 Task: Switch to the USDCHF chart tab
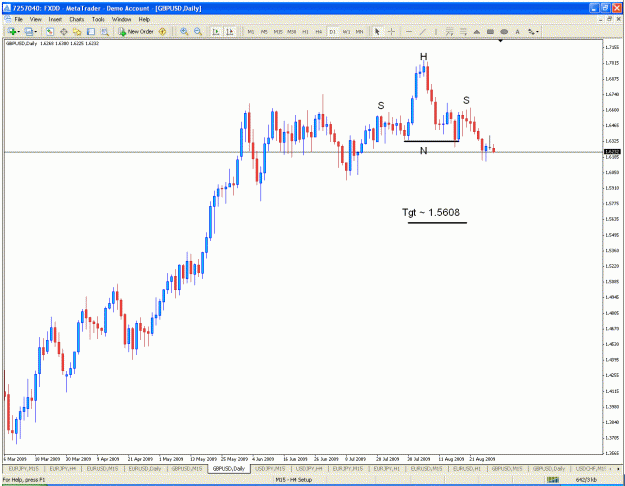(x=591, y=468)
